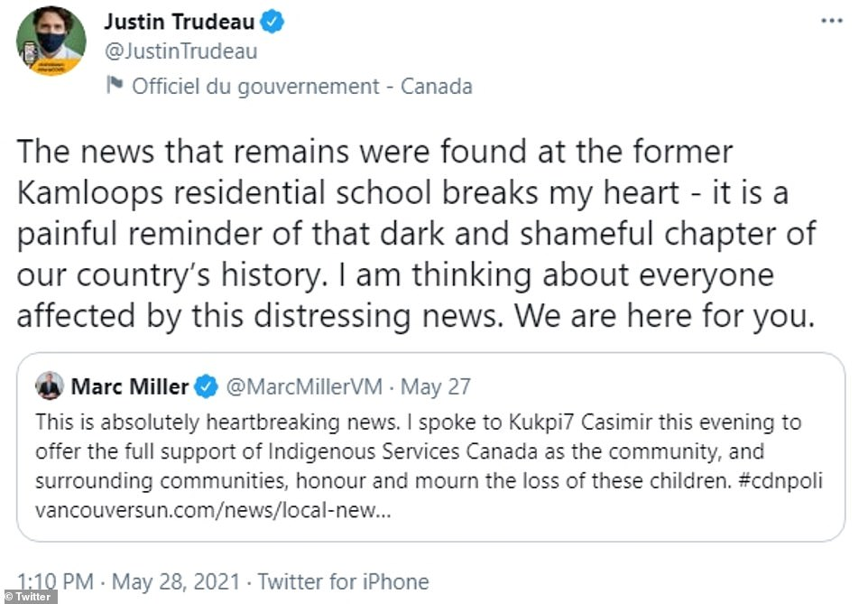Click Justin Trudeau's profile avatar
Image resolution: width=868 pixels, height=604 pixels.
51,41
